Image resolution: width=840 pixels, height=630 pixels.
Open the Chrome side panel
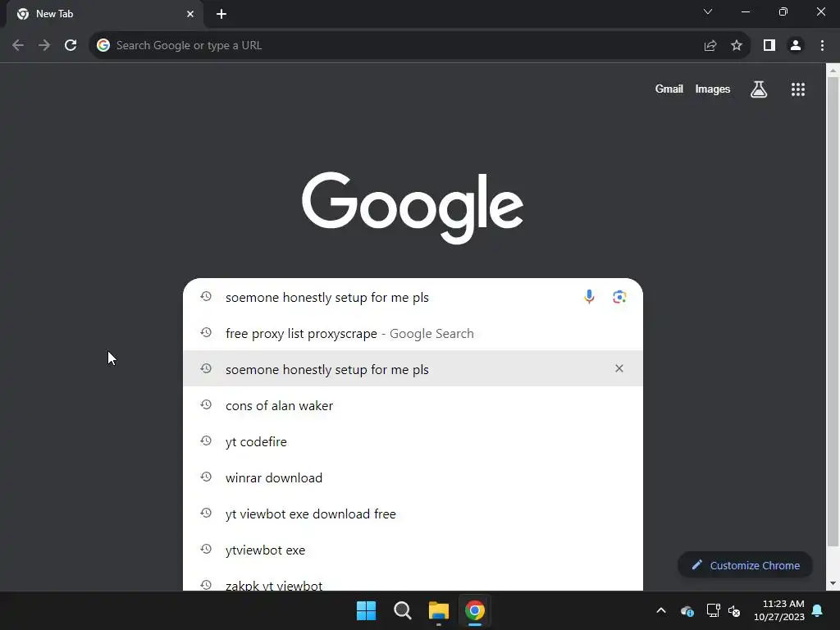(x=769, y=46)
